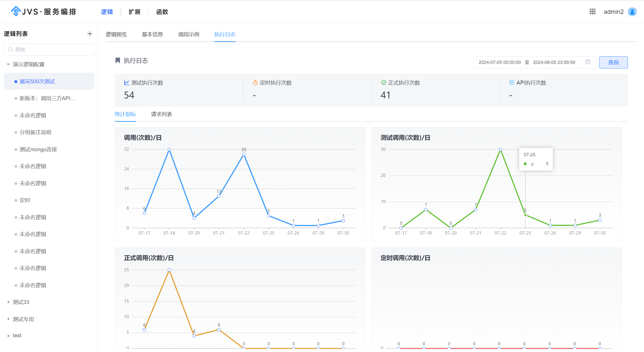
Task: Click the 搜索 search field
Action: pos(49,50)
